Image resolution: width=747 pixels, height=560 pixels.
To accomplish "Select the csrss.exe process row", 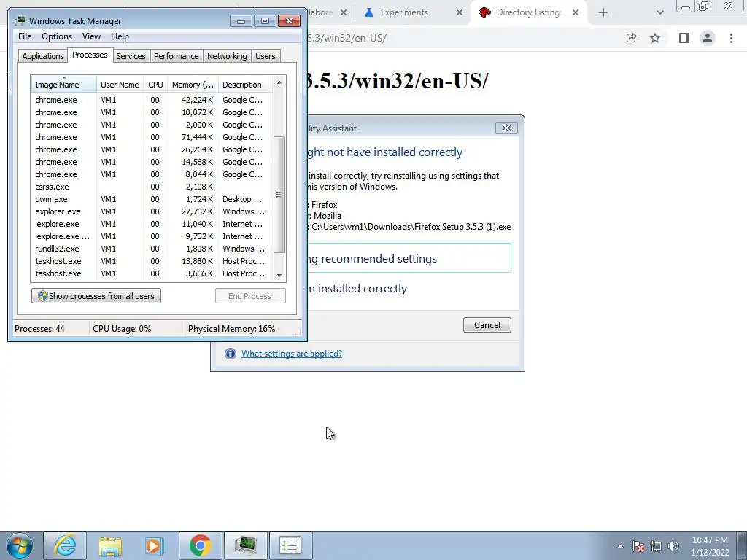I will 152,187.
